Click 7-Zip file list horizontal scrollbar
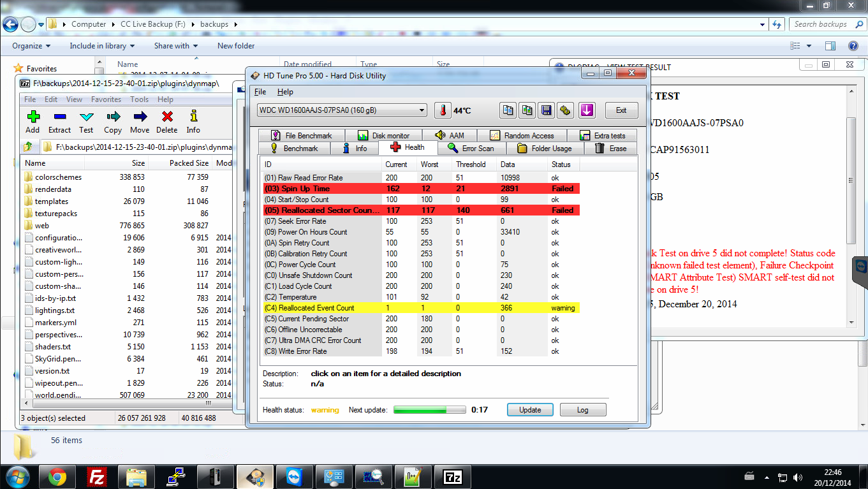868x489 pixels. (126, 404)
